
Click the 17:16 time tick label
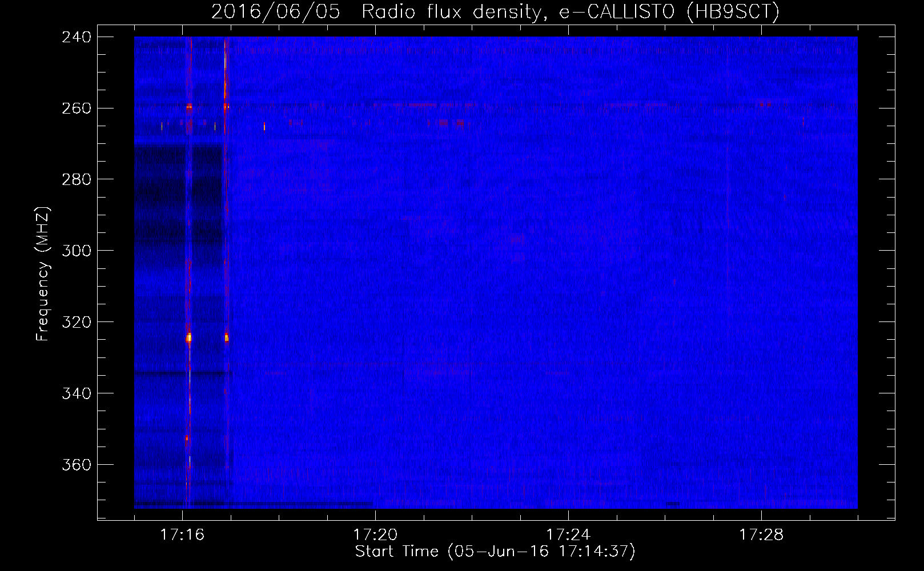pyautogui.click(x=182, y=535)
